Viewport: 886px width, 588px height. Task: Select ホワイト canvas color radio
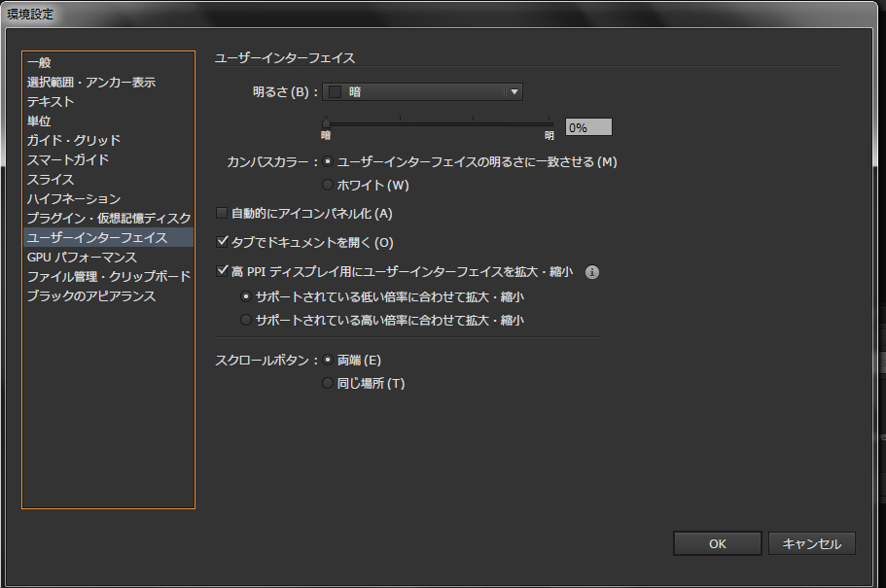click(x=327, y=185)
